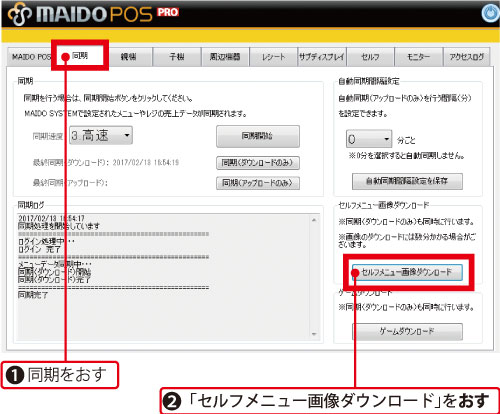The width and height of the screenshot is (500, 414).
Task: Open the 親機 tab
Action: click(x=128, y=57)
